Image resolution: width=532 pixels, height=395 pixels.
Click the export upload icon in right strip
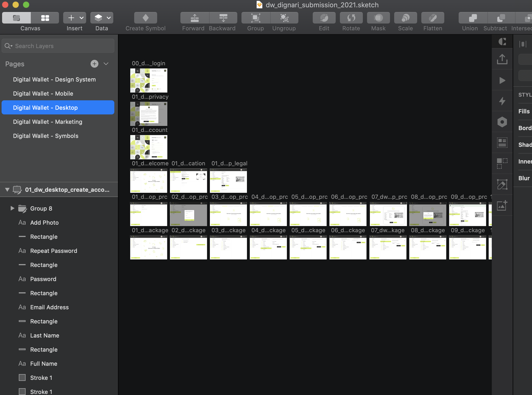[502, 59]
